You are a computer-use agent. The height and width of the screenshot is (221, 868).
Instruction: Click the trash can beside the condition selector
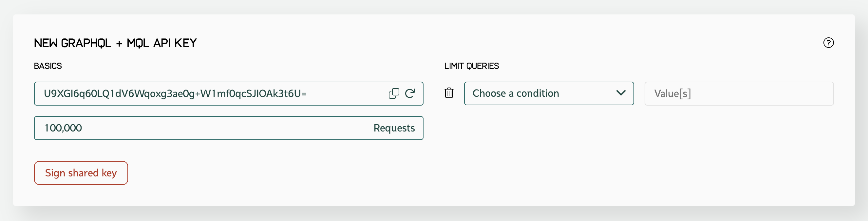449,93
